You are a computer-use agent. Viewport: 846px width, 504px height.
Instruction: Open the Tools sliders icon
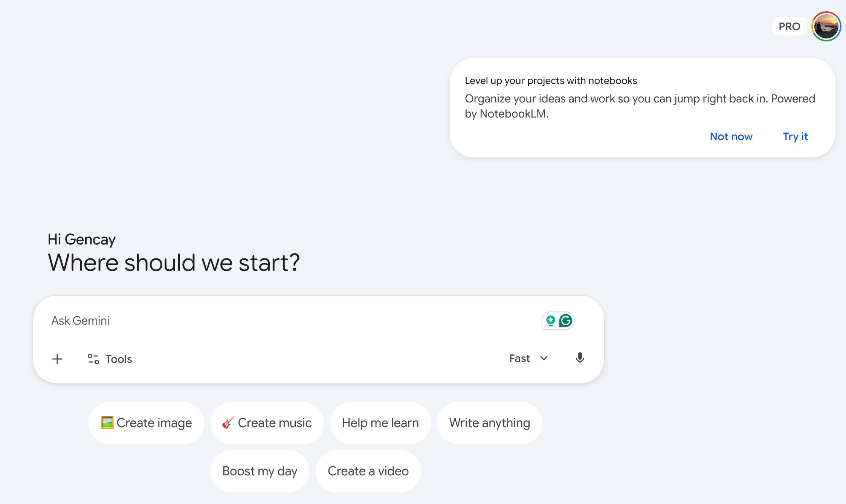pos(93,359)
